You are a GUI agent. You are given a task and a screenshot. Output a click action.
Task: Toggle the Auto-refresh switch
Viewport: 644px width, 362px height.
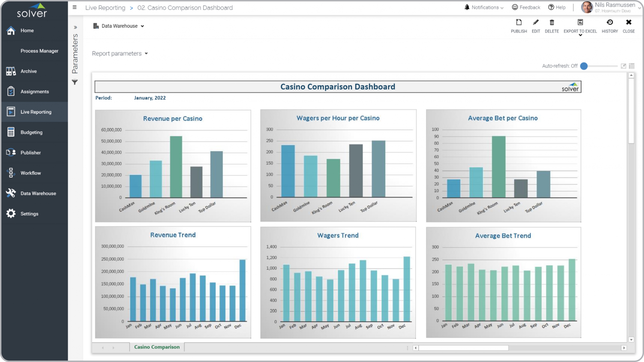click(584, 66)
